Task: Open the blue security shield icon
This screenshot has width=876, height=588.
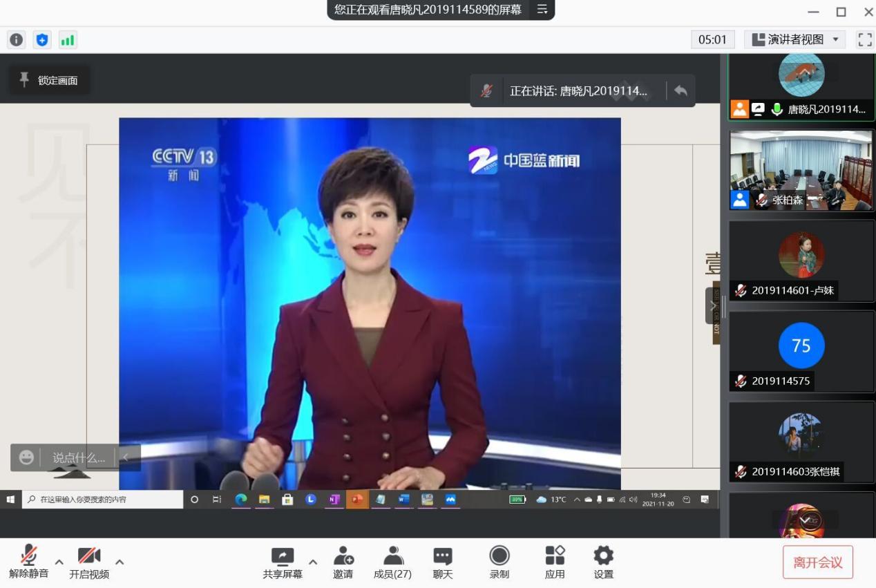Action: point(42,40)
